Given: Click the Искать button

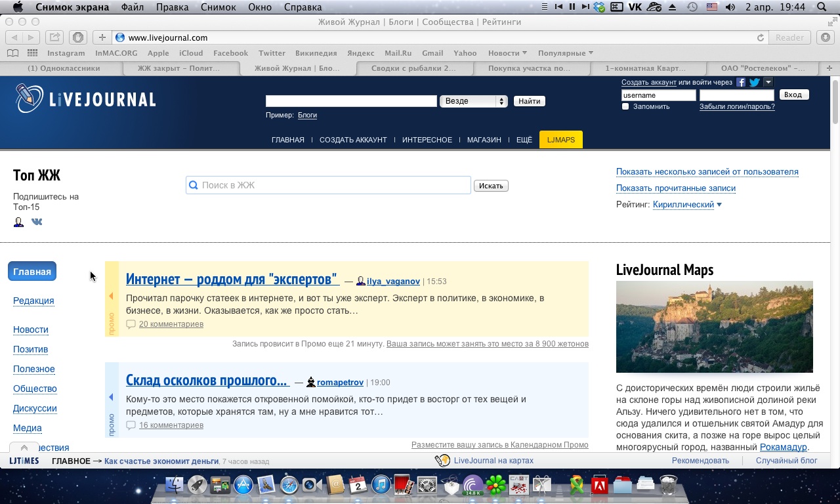Looking at the screenshot, I should pyautogui.click(x=491, y=186).
